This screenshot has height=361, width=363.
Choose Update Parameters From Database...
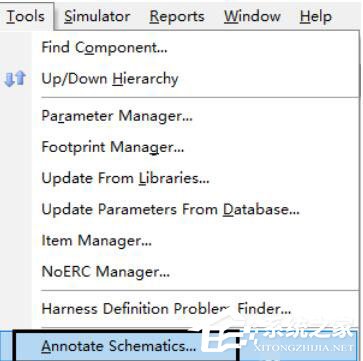170,210
